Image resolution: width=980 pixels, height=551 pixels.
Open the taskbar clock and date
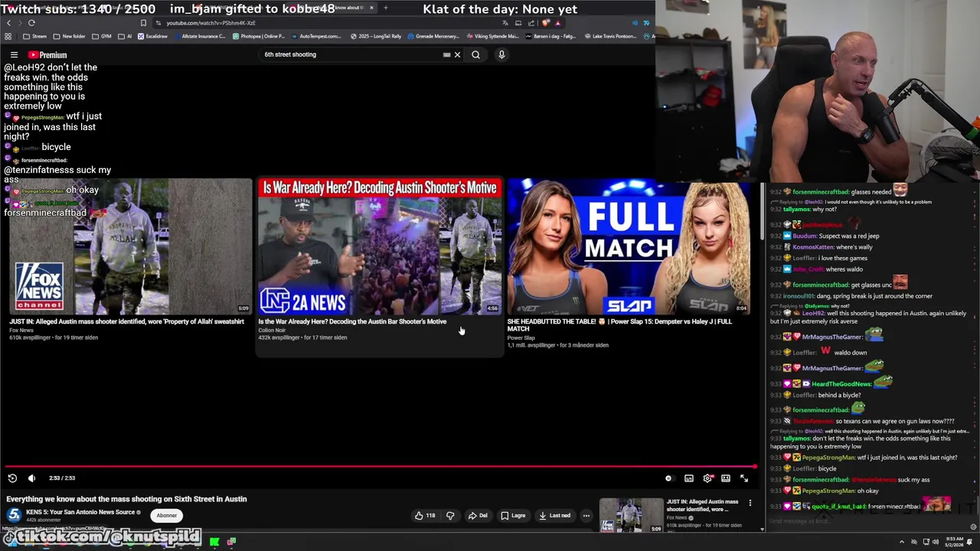click(955, 542)
